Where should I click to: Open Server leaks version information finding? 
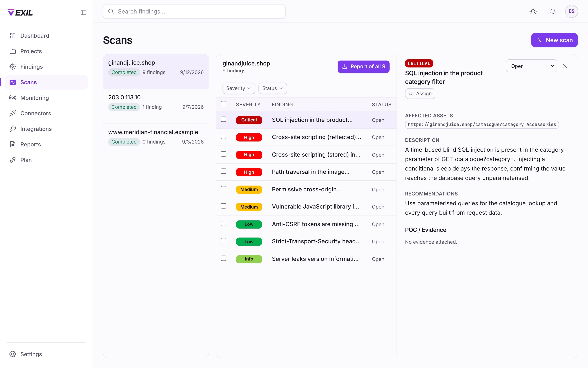(306, 259)
